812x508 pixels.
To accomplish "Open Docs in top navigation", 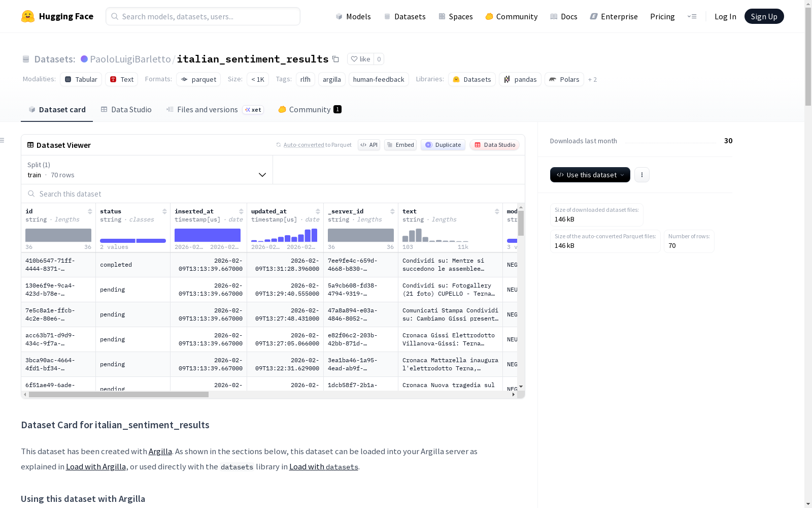I will pos(564,16).
